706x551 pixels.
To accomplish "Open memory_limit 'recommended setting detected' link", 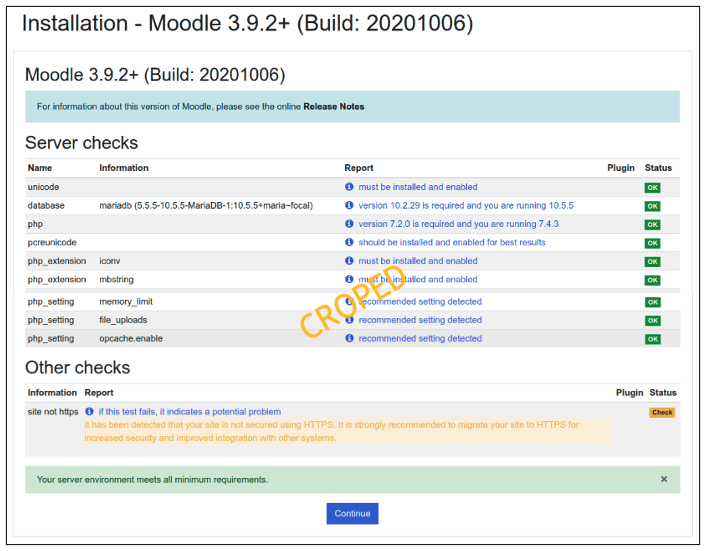I will point(420,302).
